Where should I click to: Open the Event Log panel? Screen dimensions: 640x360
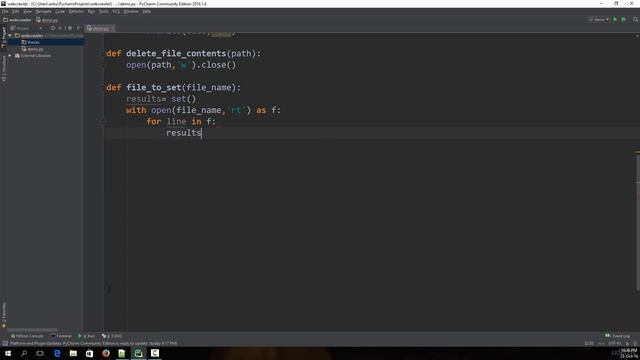point(618,336)
